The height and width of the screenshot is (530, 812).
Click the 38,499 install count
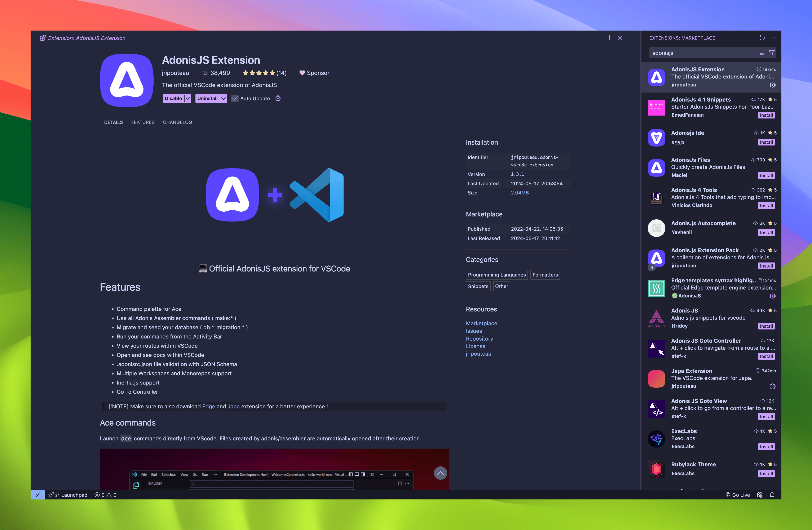coord(216,73)
